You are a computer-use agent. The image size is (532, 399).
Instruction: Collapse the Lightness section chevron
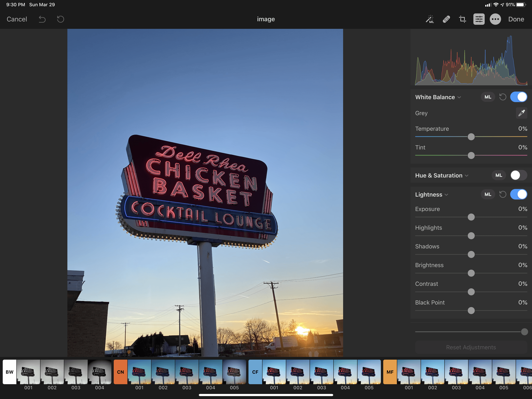pos(446,195)
